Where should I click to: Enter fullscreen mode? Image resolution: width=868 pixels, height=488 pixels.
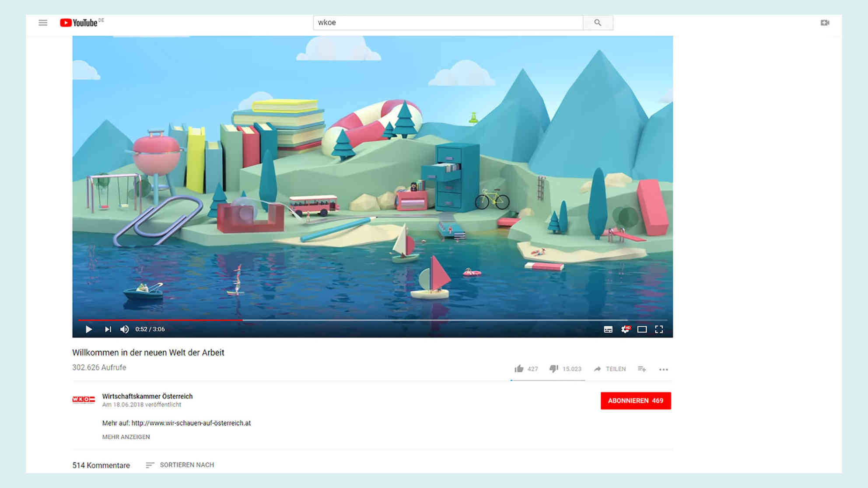coord(659,329)
